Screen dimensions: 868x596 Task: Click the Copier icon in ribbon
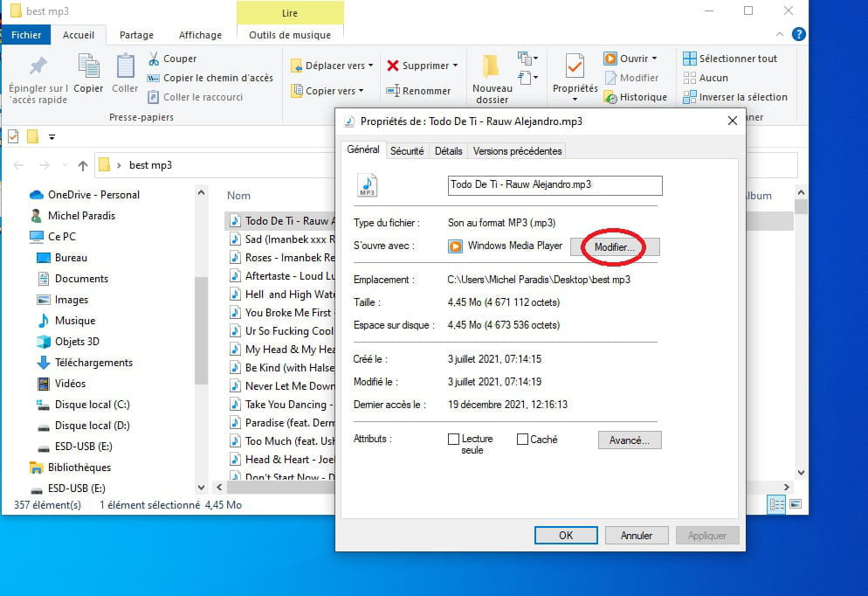(x=88, y=67)
